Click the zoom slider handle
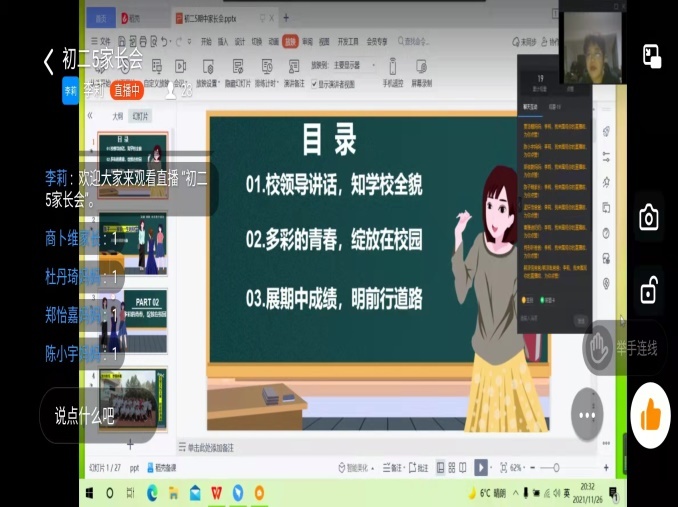This screenshot has height=507, width=678. pos(556,468)
